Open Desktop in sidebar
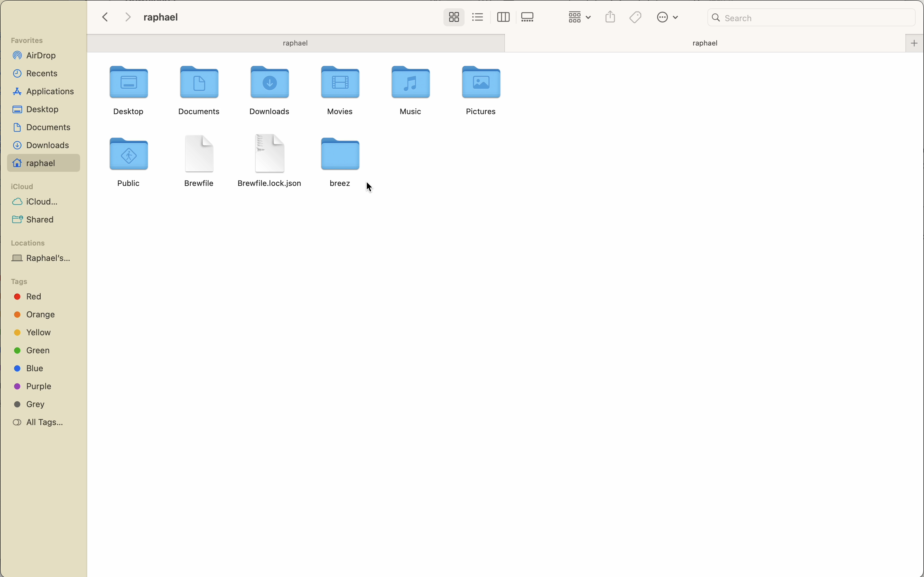Viewport: 924px width, 577px height. pos(44,110)
